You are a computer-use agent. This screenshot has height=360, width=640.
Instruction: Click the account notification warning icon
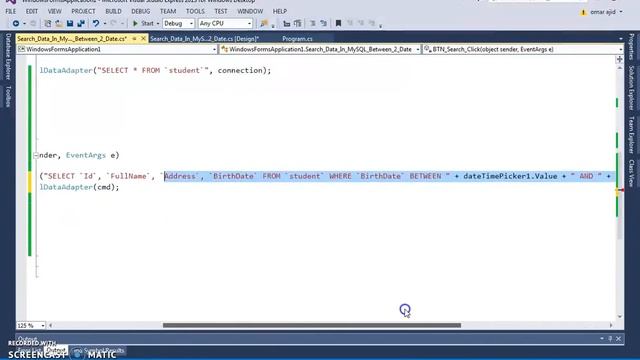click(x=583, y=12)
